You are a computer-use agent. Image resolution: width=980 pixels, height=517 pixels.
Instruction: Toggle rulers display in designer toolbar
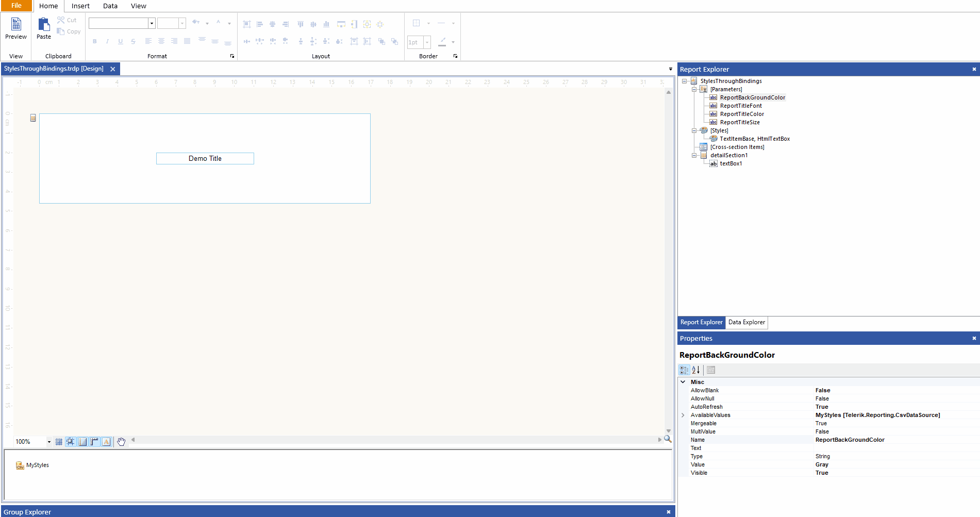point(94,442)
